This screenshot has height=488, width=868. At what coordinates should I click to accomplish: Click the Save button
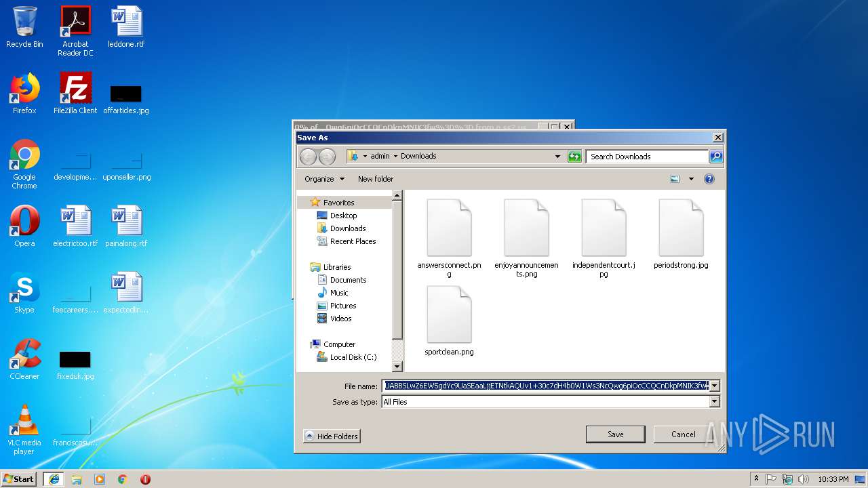pos(615,434)
